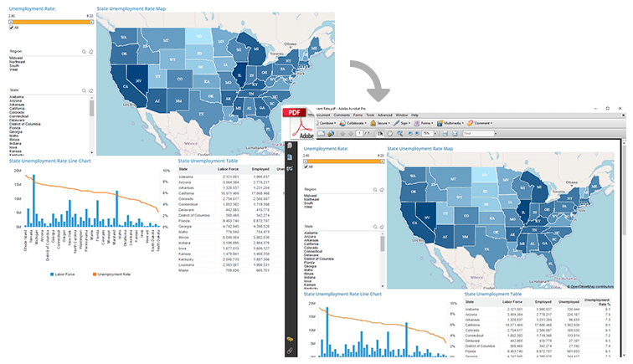This screenshot has height=364, width=633.
Task: Choose the Select tool in Acrobat toolbar
Action: [380, 134]
